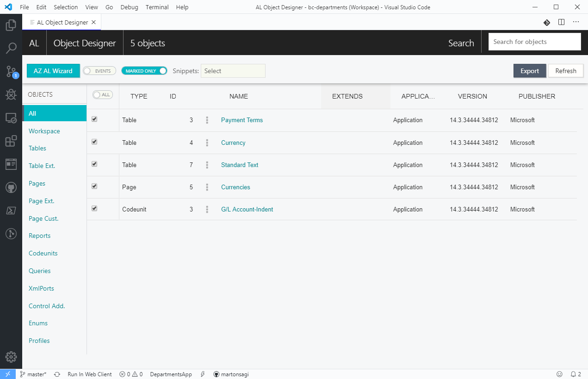Open the Standard Text object link

240,165
